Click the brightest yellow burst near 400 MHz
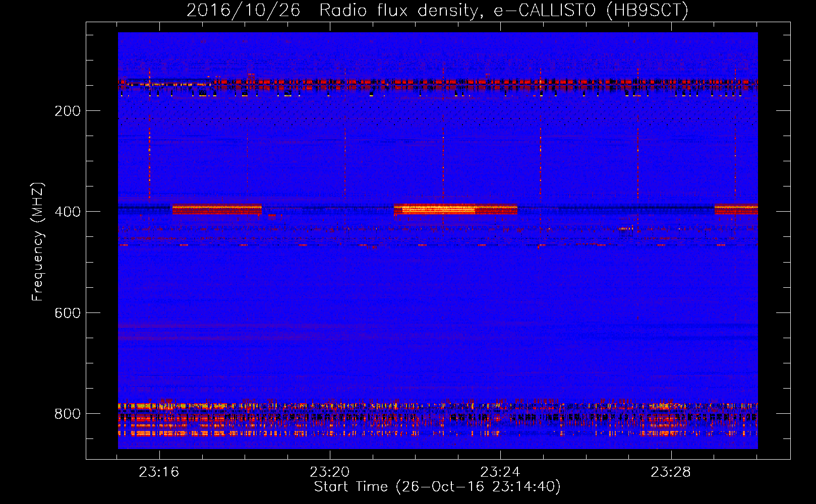 (438, 209)
